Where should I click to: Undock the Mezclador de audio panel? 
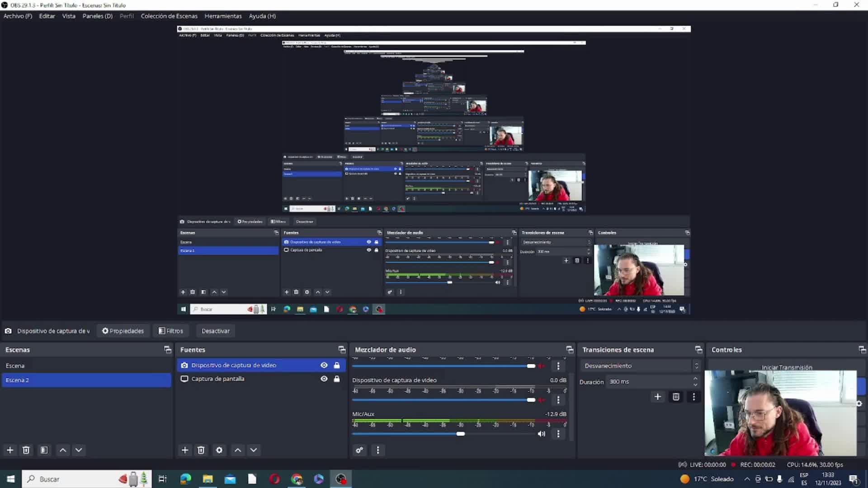[x=569, y=350]
